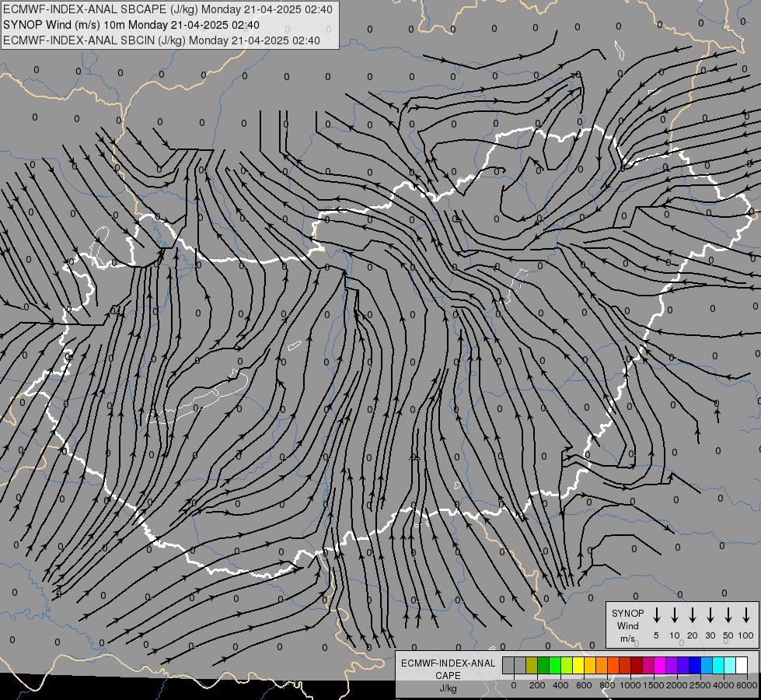This screenshot has height=700, width=761.
Task: Click the '800' tick label on CAPE scale
Action: (x=607, y=685)
